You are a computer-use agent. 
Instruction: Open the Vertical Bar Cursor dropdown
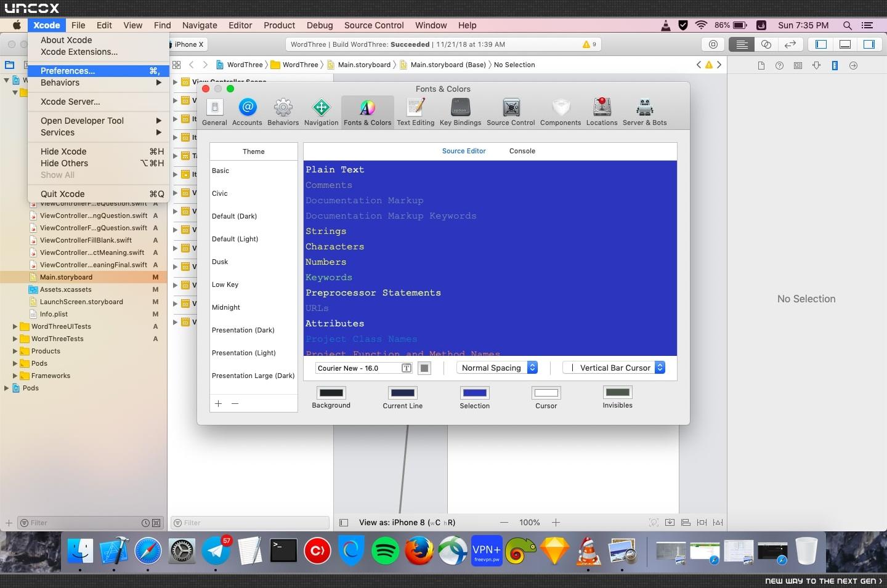tap(614, 368)
